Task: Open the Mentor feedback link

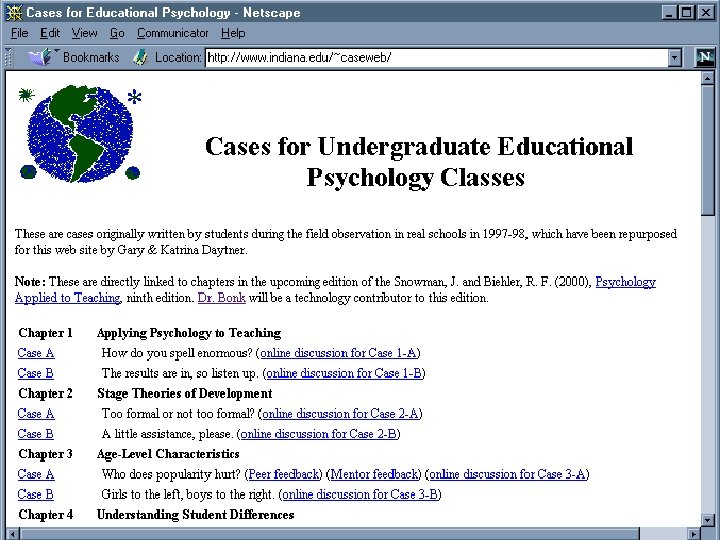Action: point(374,474)
